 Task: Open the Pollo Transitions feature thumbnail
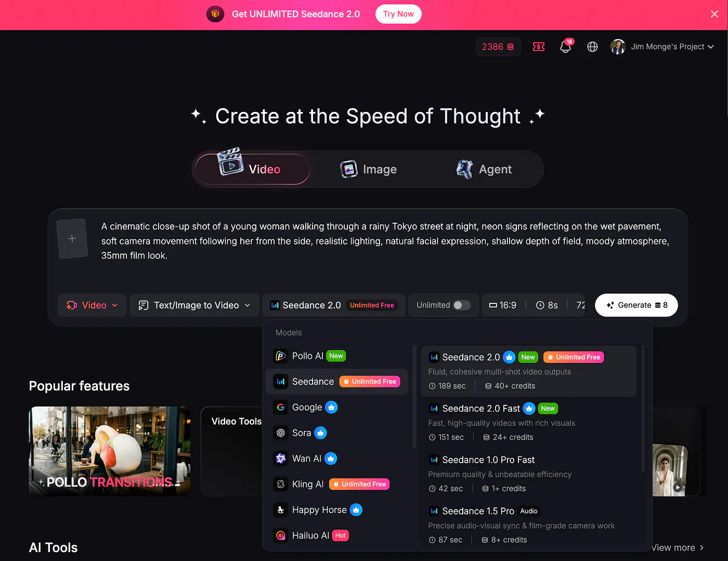click(x=110, y=451)
